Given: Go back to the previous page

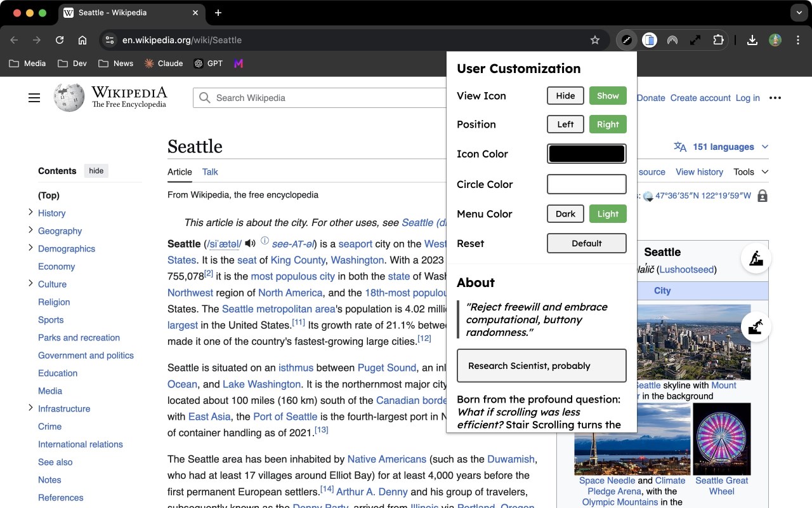Looking at the screenshot, I should (x=14, y=40).
